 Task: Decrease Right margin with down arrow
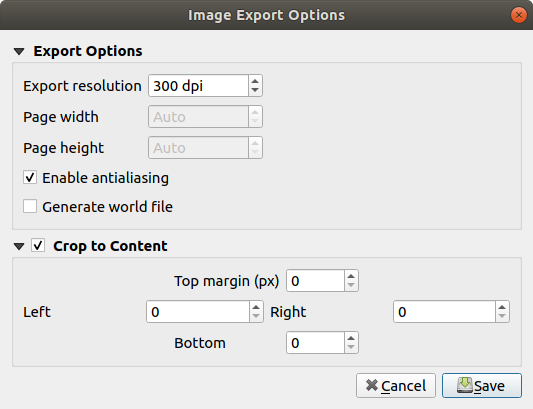[x=502, y=317]
